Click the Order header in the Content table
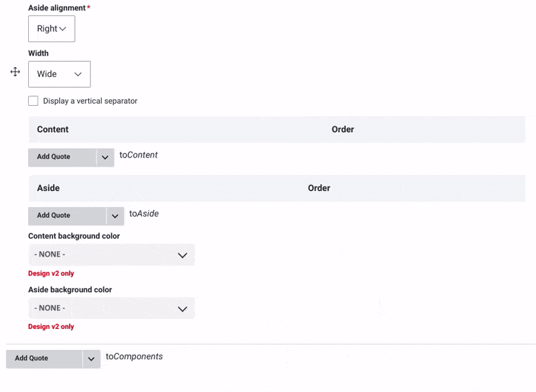Image resolution: width=536 pixels, height=392 pixels. coord(342,129)
